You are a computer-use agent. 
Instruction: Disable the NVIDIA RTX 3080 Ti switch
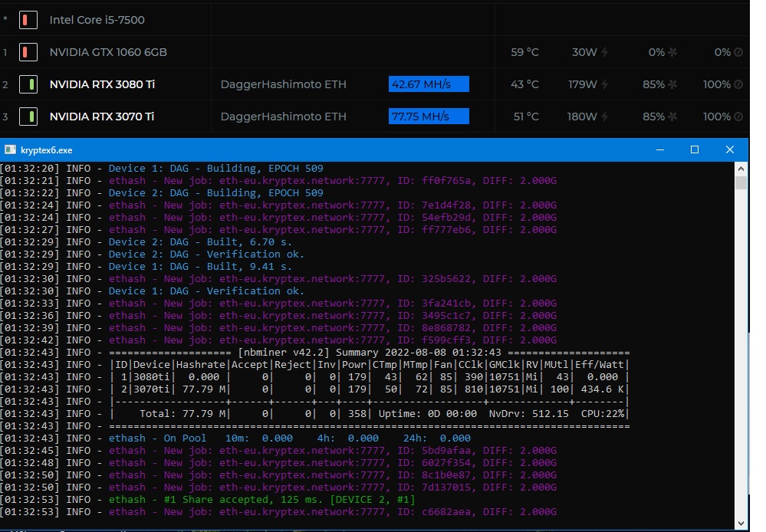(28, 84)
